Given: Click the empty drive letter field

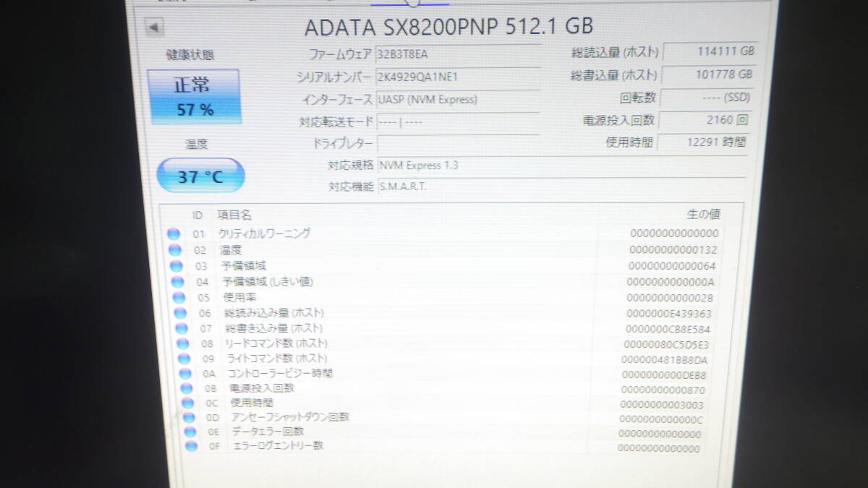Looking at the screenshot, I should coord(458,144).
